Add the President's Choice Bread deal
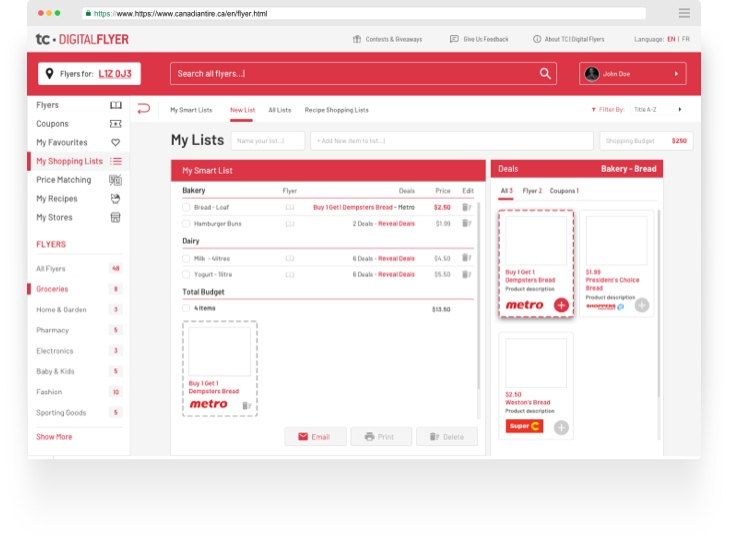 tap(642, 305)
